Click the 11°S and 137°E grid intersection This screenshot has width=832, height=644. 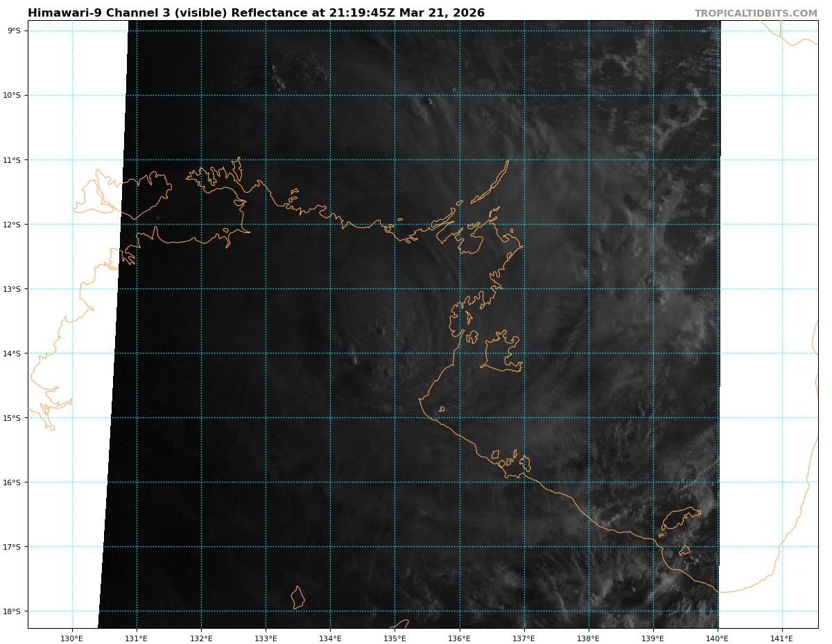pyautogui.click(x=524, y=160)
